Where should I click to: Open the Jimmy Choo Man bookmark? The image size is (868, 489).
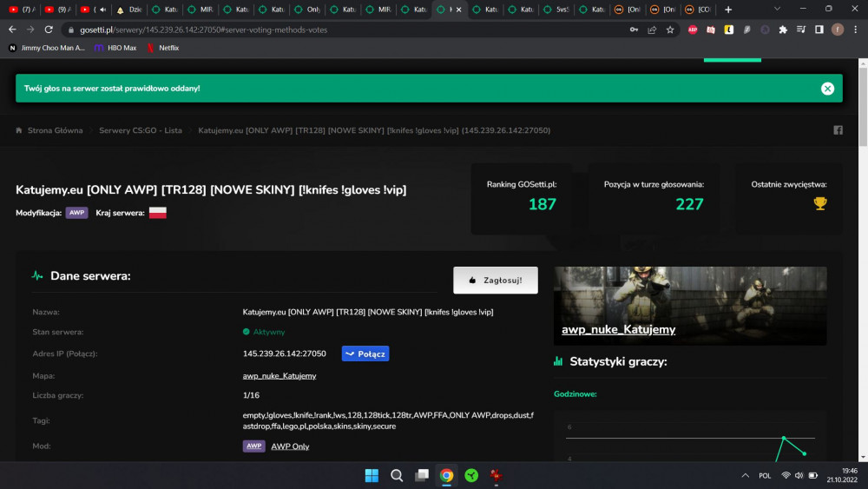coord(47,48)
